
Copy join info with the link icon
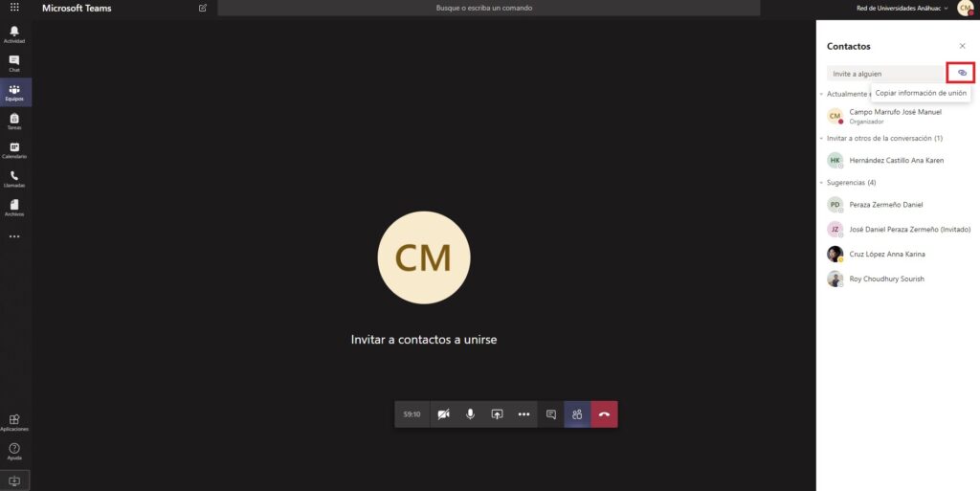pyautogui.click(x=962, y=73)
